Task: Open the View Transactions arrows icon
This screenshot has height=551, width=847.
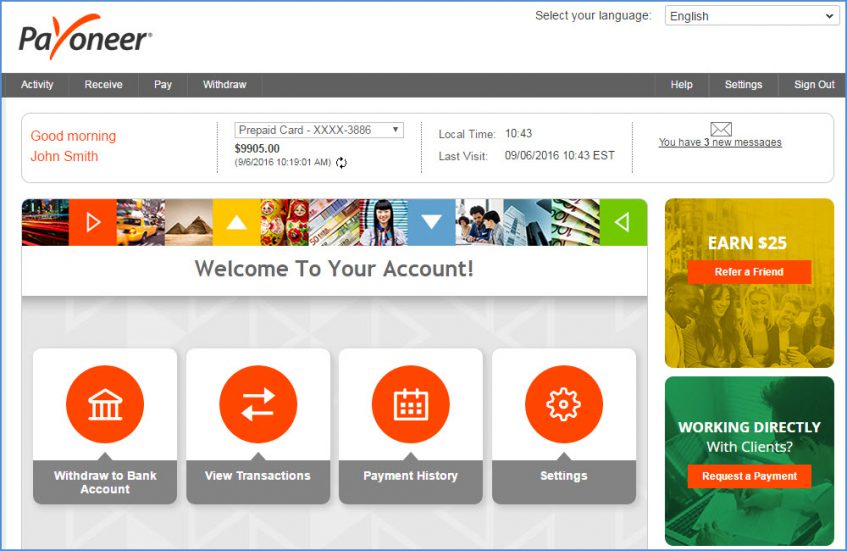Action: click(x=258, y=404)
